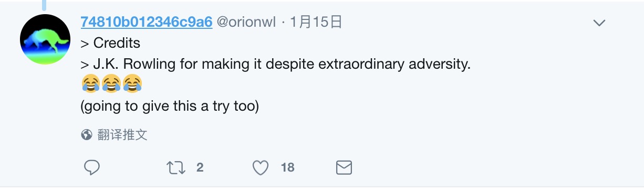Select the middle crying-laughing emoji

[112, 83]
